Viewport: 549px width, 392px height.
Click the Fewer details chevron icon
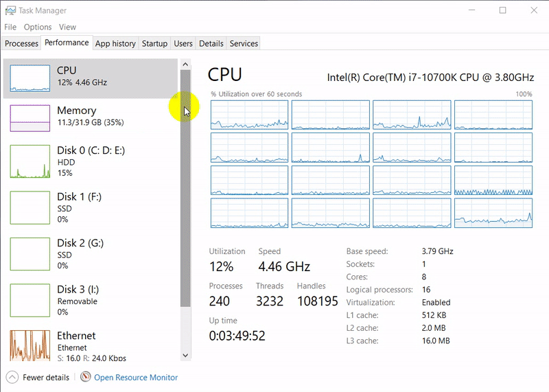[x=12, y=377]
